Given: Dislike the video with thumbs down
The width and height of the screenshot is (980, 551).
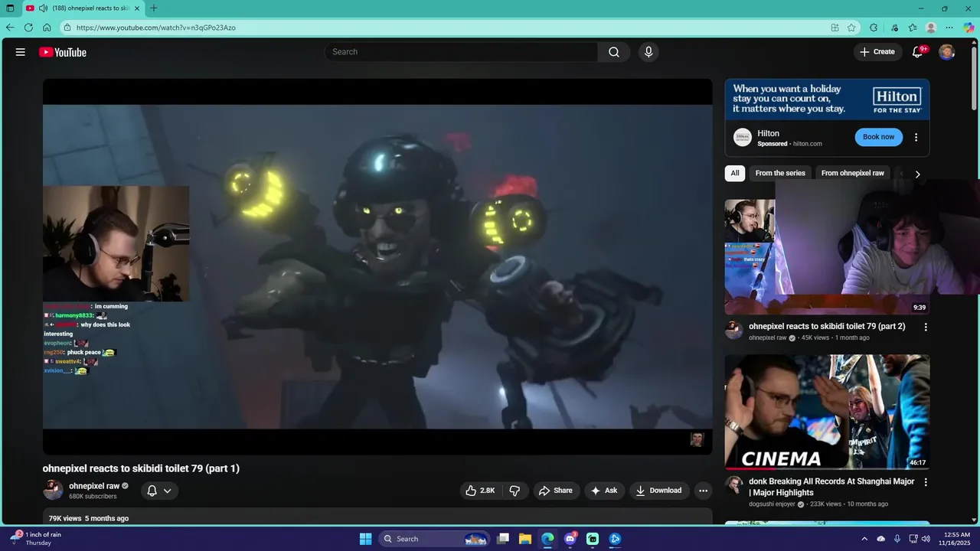Looking at the screenshot, I should [515, 491].
